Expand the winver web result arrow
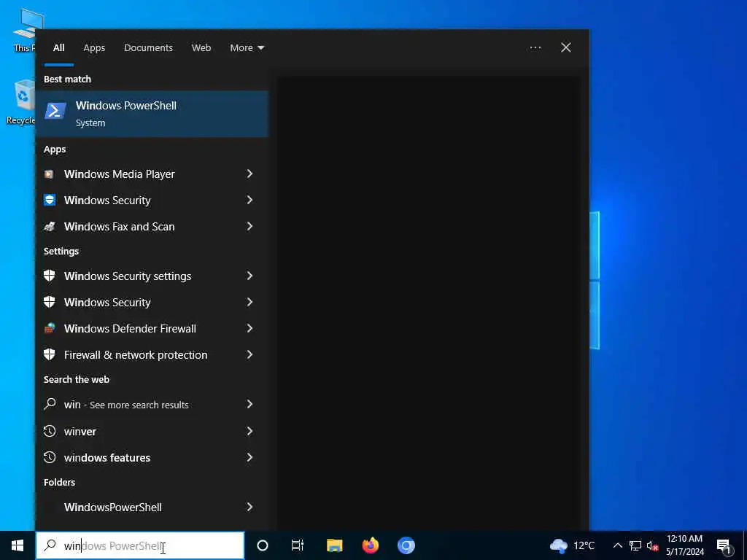 pos(249,431)
